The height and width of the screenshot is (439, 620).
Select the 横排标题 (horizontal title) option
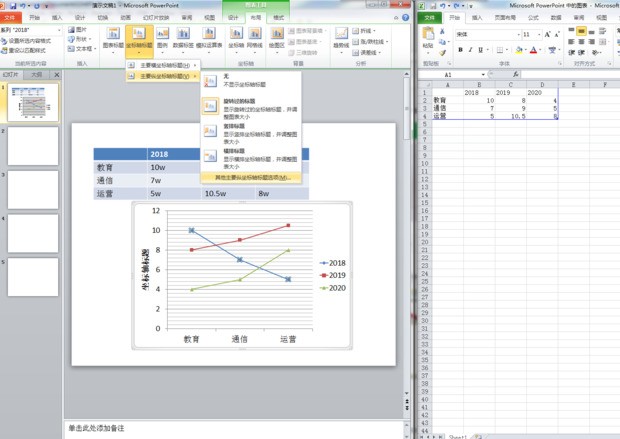point(251,159)
